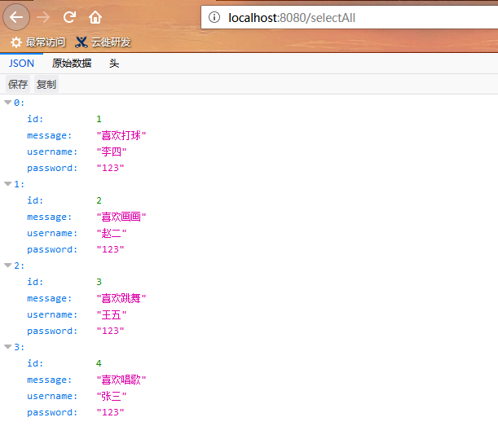The height and width of the screenshot is (448, 498).
Task: Switch to the 头 tab
Action: pos(114,64)
